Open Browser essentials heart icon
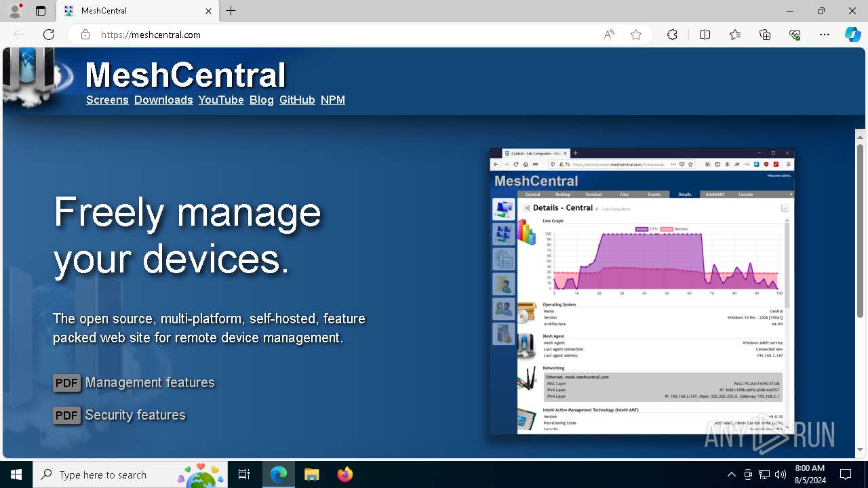868x488 pixels. 795,35
